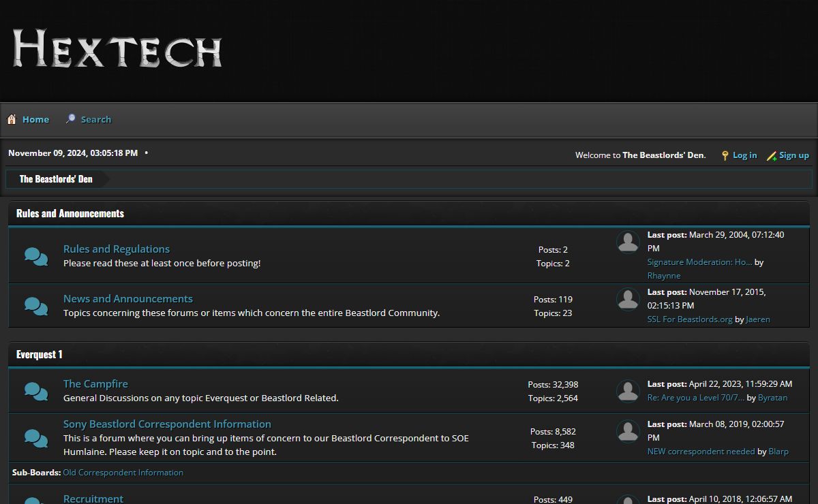The image size is (818, 504).
Task: View Byratan's profile
Action: 772,398
